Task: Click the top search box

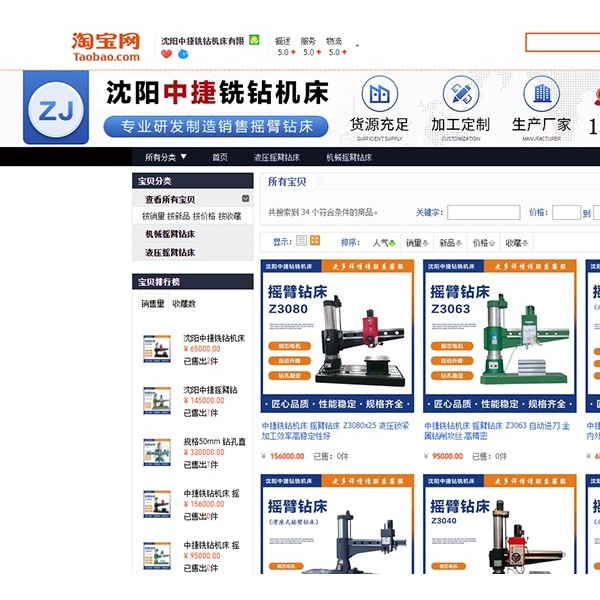Action: [x=562, y=42]
